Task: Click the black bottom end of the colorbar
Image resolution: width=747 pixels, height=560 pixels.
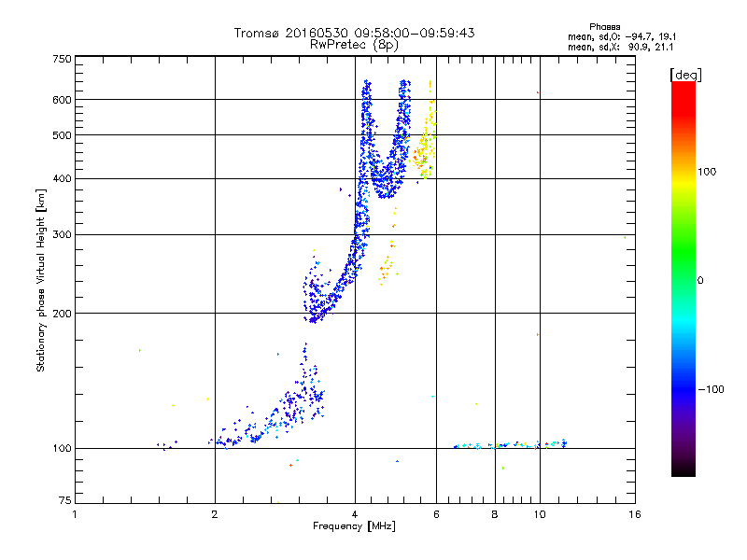Action: pyautogui.click(x=684, y=469)
